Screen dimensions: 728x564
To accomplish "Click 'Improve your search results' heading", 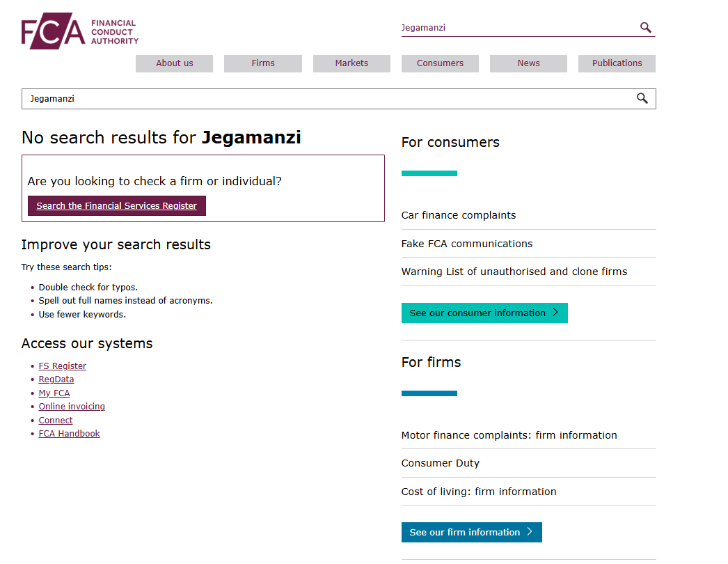I will 116,244.
